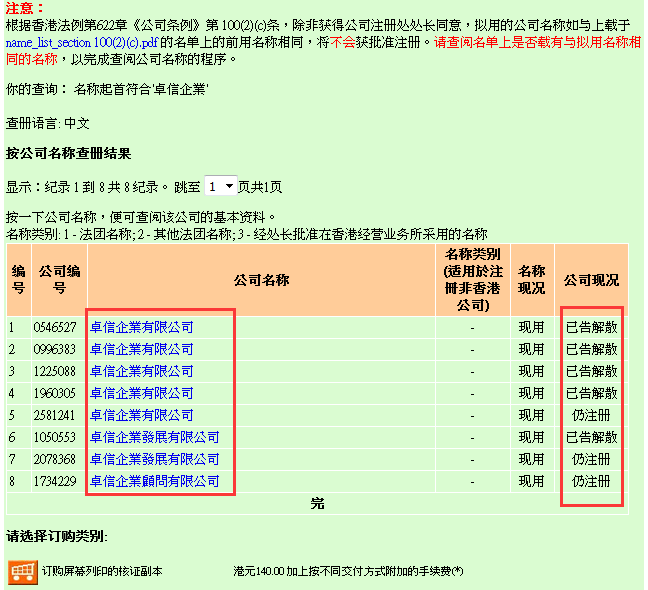Click the 名称现况 column header
Screen dimensions: 648x590
coord(532,280)
